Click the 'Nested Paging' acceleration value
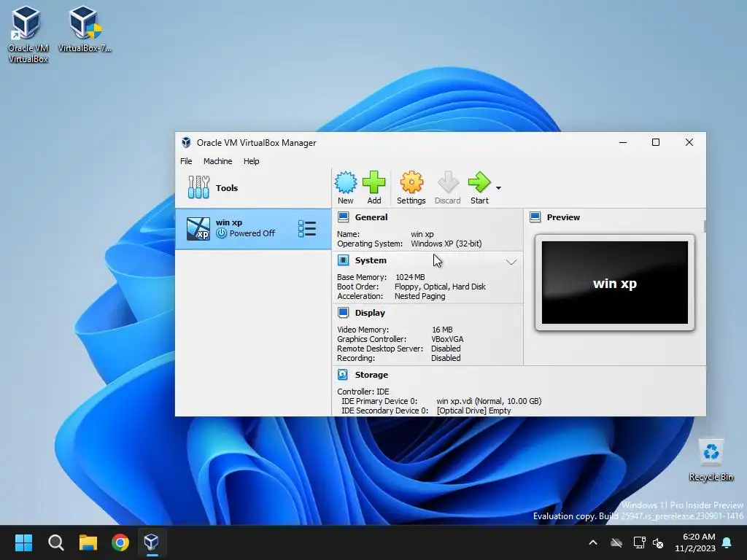747x560 pixels. (419, 296)
